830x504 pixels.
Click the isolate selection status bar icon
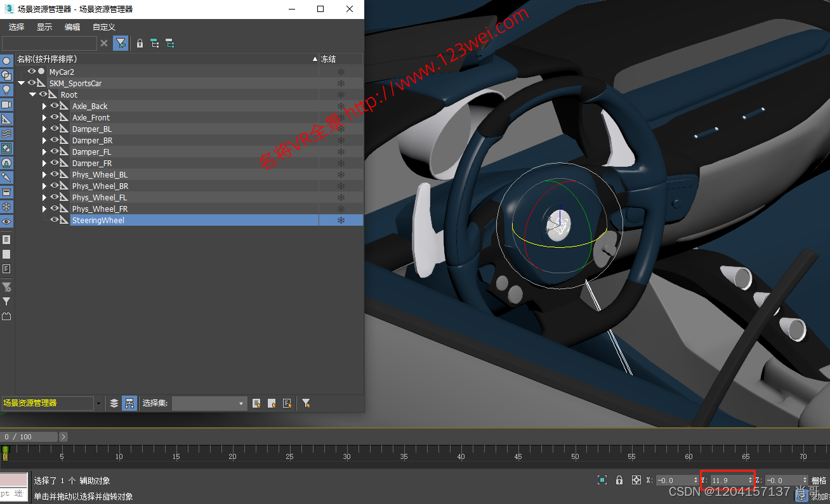pyautogui.click(x=602, y=481)
